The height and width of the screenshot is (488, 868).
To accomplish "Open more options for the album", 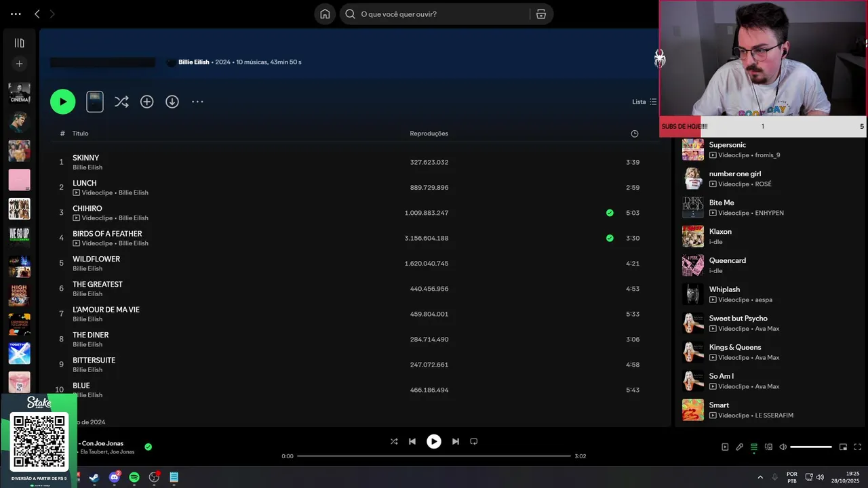I will point(197,102).
